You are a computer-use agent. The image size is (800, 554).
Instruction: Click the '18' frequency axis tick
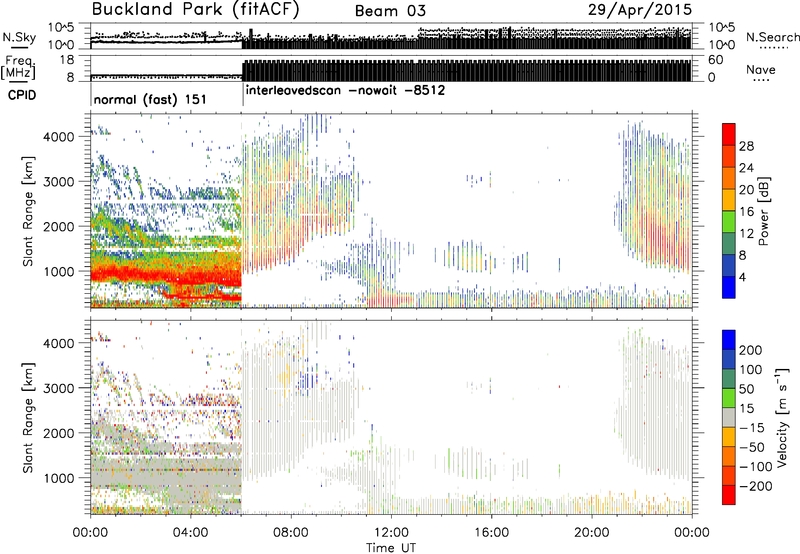coord(67,60)
